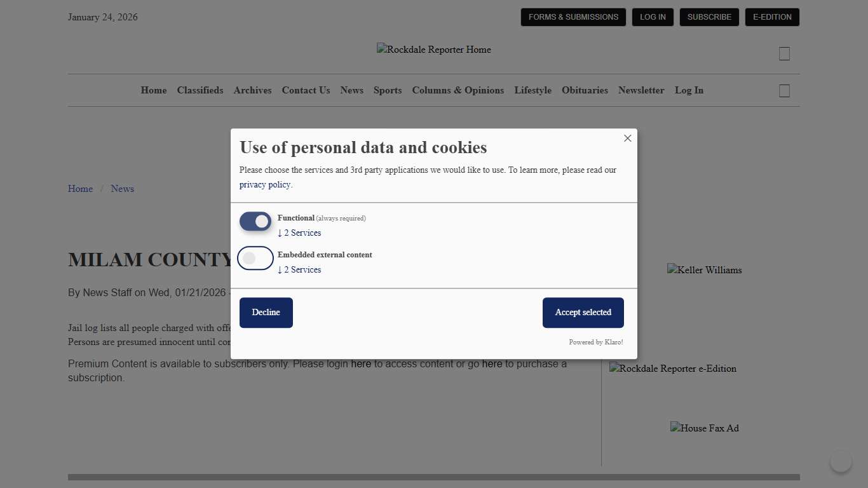Click the square icon in navigation bar
This screenshot has height=488, width=868.
[784, 91]
